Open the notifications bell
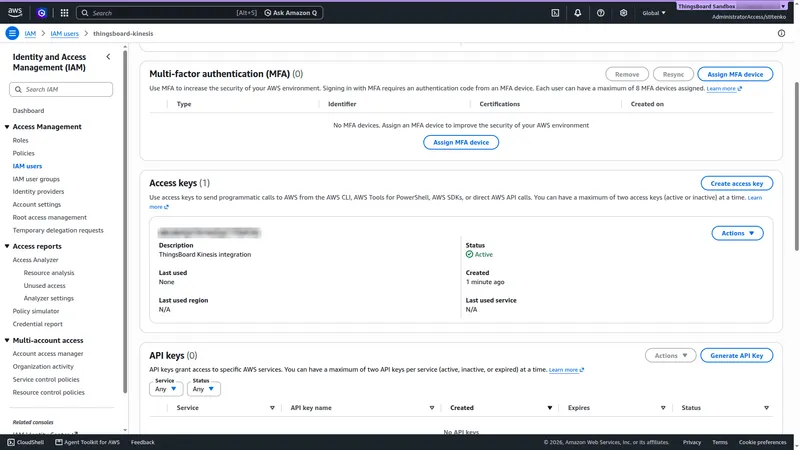800x450 pixels. 578,13
